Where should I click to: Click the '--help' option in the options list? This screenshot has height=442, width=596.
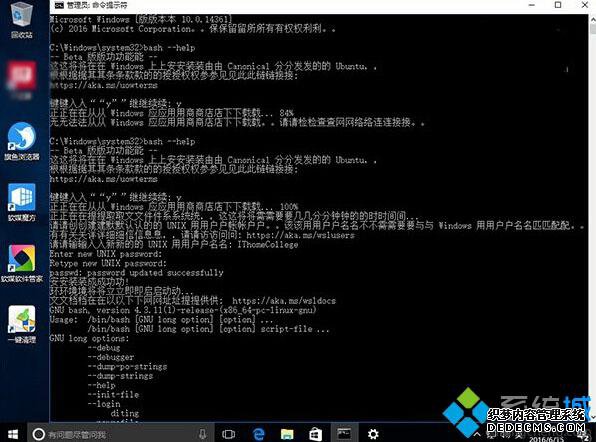(x=101, y=385)
